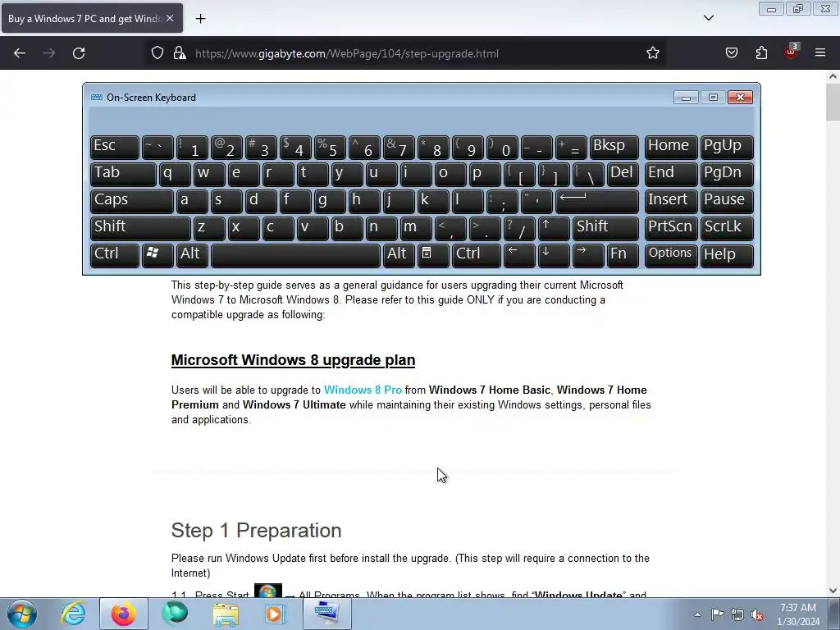Tap the left arrow key on the keyboard
This screenshot has width=840, height=630.
click(x=519, y=254)
